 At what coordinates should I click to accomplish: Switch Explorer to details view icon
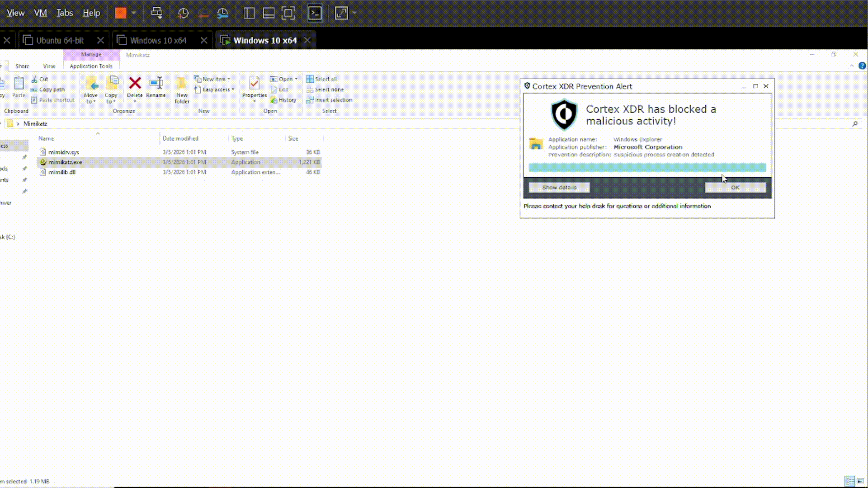pyautogui.click(x=850, y=481)
